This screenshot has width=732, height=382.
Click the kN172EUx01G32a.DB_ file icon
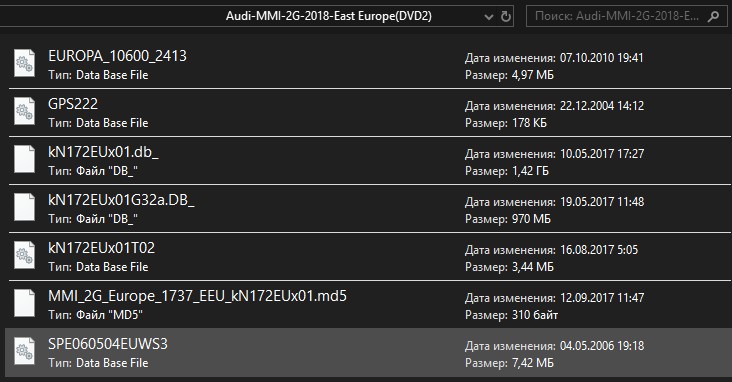(x=24, y=207)
